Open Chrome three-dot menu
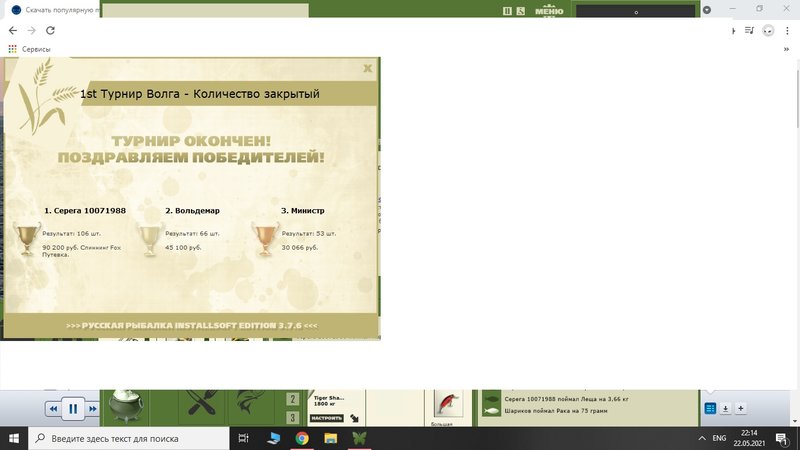 click(787, 31)
